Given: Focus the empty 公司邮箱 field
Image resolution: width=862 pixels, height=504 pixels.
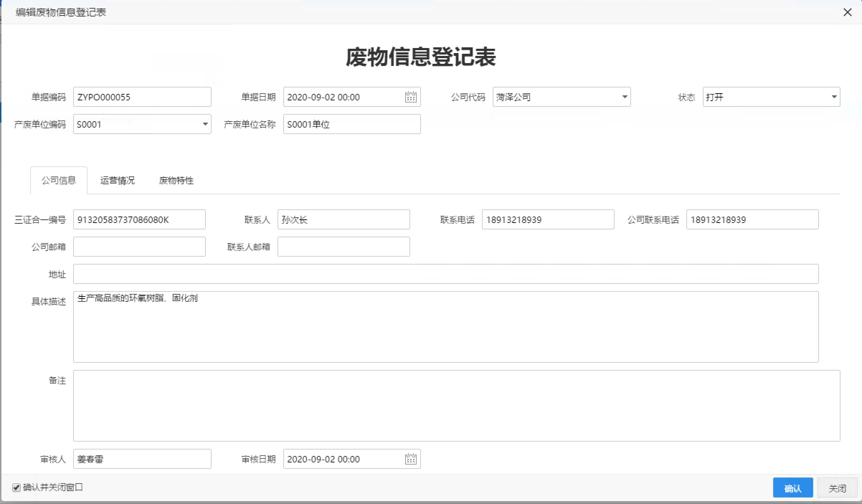Looking at the screenshot, I should click(x=139, y=247).
